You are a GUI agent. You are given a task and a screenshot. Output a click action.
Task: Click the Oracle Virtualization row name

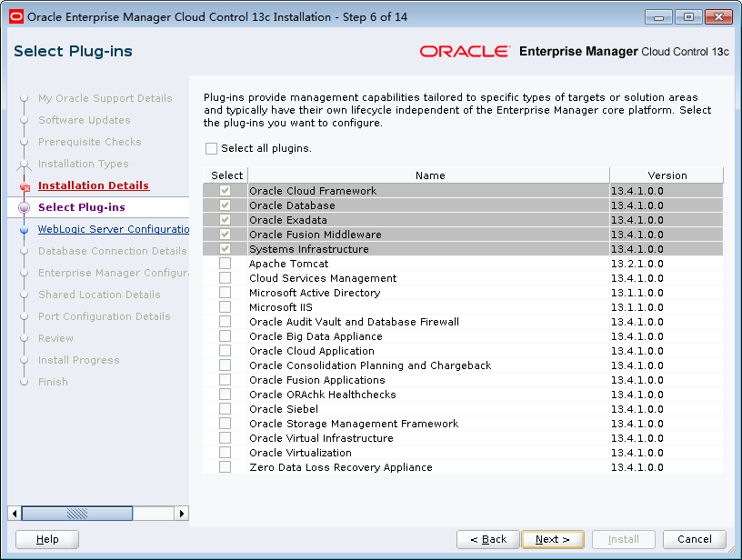300,453
